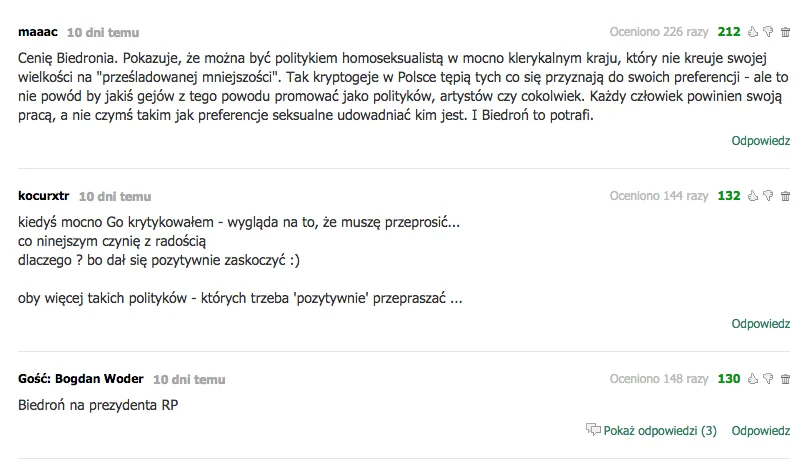Reply to kocurxtr's comment via Odpowiedz
This screenshot has width=810, height=464.
760,323
